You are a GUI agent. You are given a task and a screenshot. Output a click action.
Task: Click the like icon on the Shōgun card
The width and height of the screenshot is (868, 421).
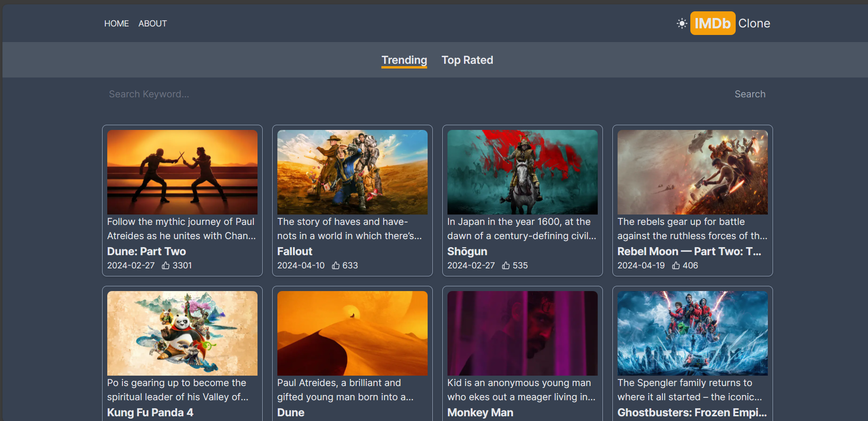click(x=506, y=266)
